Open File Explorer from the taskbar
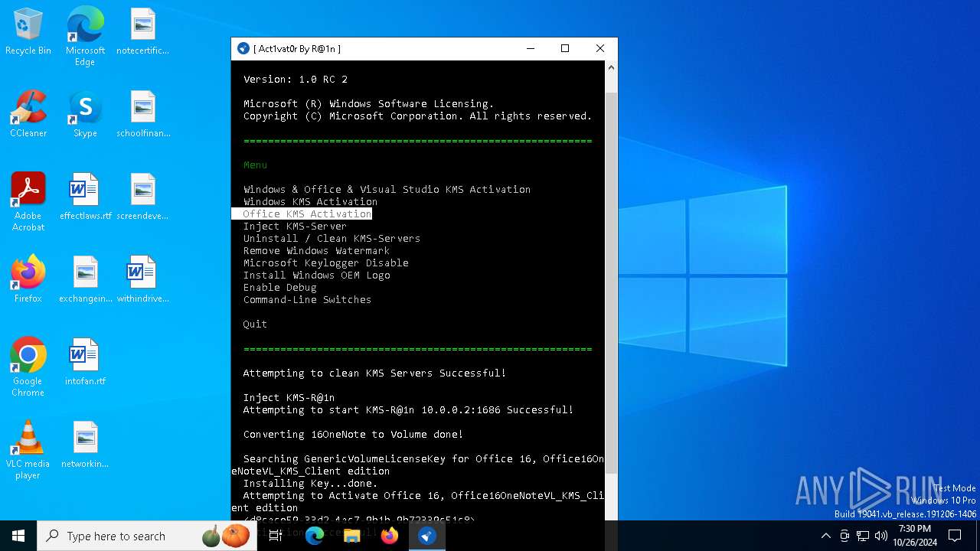 [351, 536]
